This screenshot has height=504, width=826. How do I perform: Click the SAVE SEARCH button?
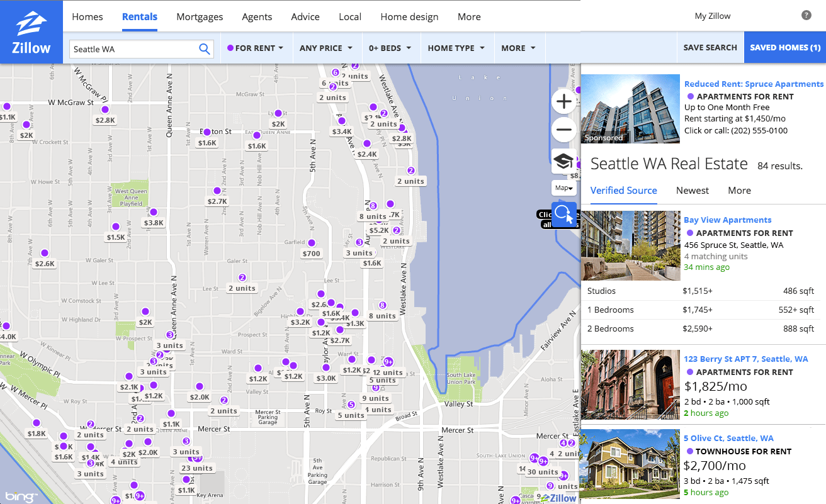pyautogui.click(x=710, y=47)
